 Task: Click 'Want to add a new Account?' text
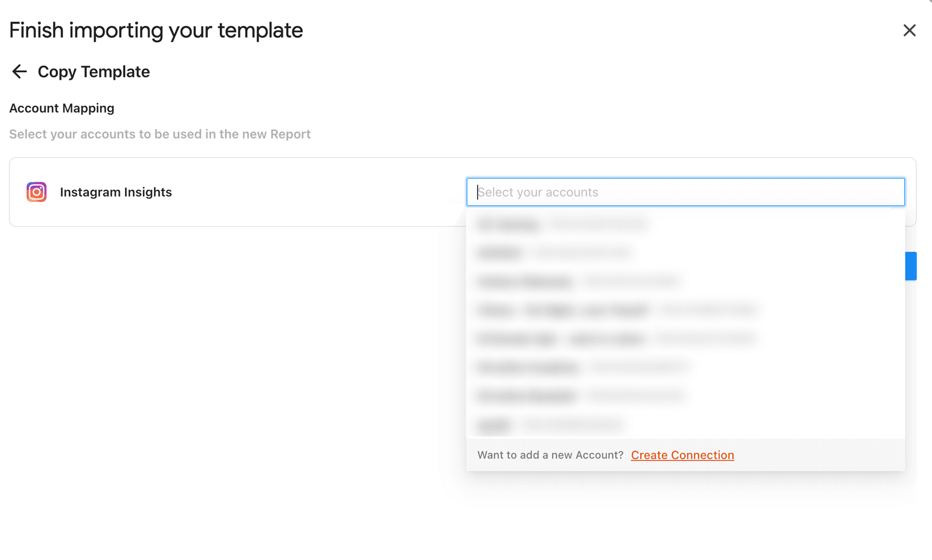tap(550, 455)
